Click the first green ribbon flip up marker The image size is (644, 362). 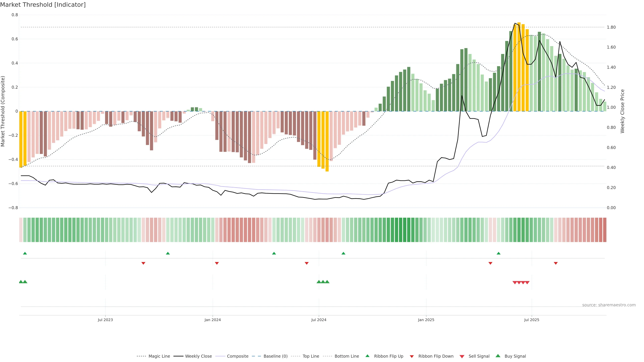point(25,253)
